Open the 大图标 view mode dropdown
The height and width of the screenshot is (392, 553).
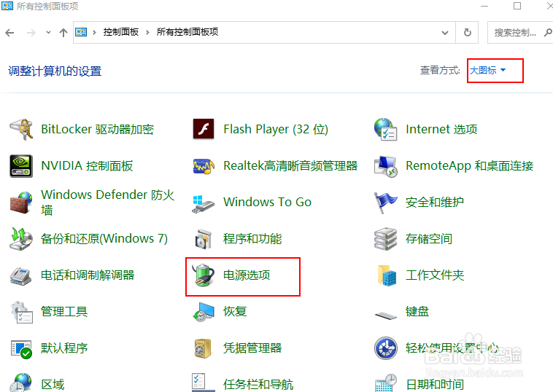[488, 71]
